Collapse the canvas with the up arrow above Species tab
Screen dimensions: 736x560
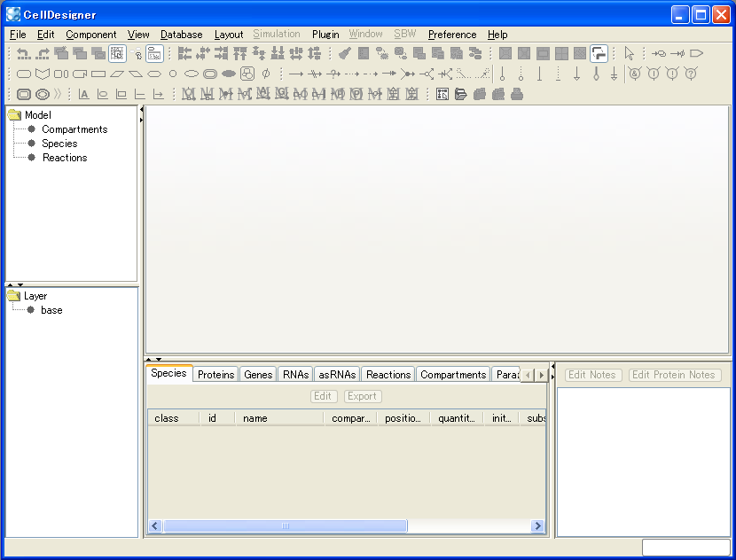tap(149, 359)
